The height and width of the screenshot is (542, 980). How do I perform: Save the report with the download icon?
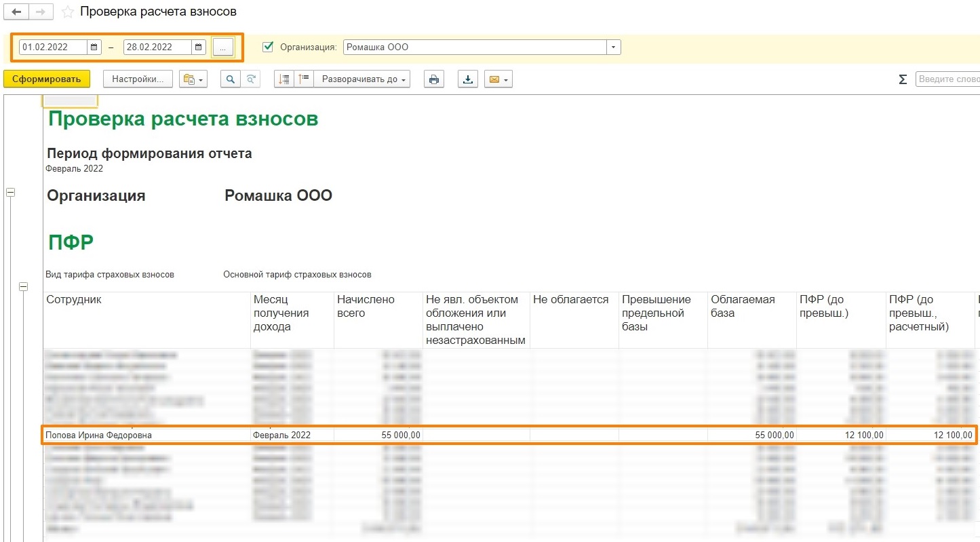[467, 79]
